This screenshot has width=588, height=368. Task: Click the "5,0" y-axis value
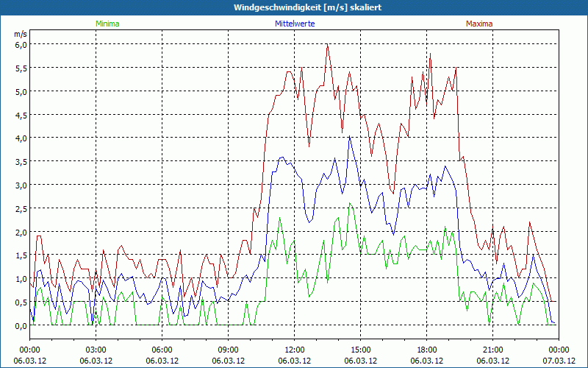(x=21, y=91)
